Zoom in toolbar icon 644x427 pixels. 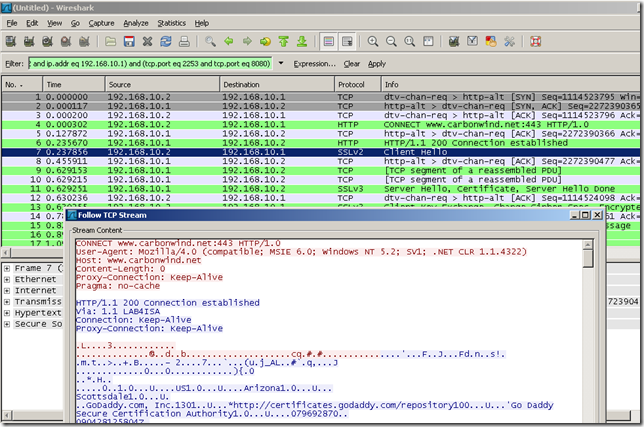point(373,41)
